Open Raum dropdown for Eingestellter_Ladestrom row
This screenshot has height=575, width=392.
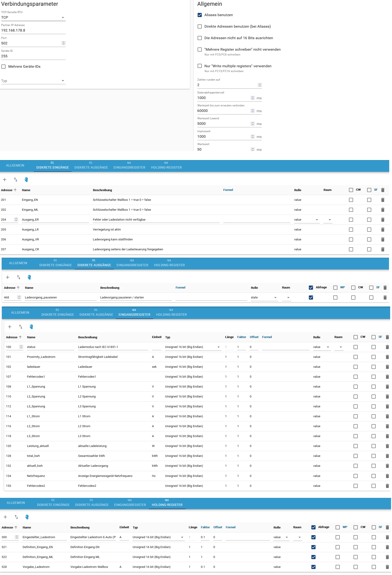click(x=298, y=537)
